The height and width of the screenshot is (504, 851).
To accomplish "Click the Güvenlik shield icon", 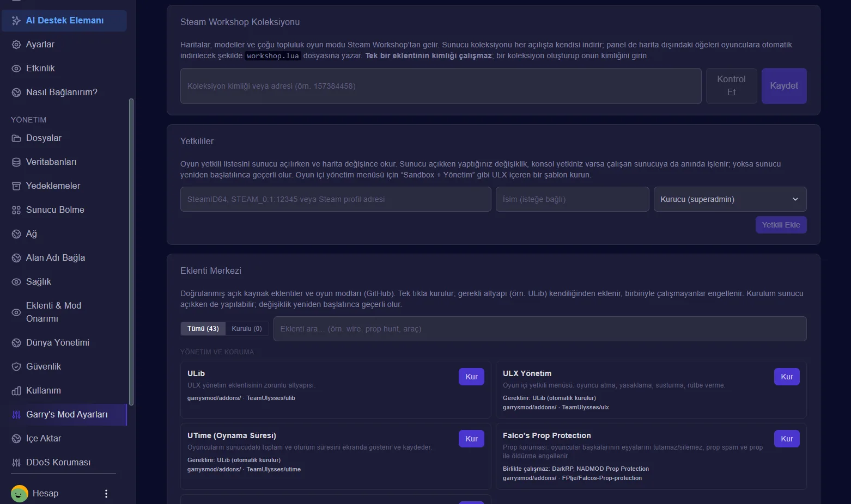I will [x=16, y=367].
